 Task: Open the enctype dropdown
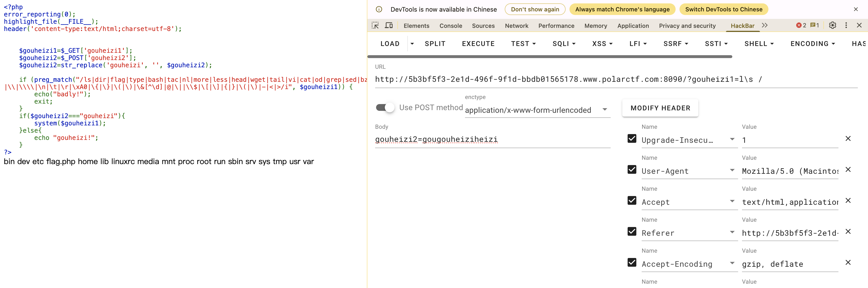point(537,110)
